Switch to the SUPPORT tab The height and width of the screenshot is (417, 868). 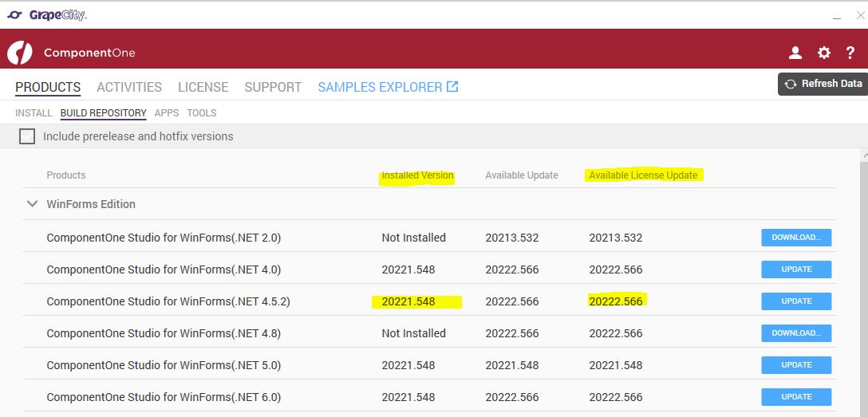(x=273, y=88)
